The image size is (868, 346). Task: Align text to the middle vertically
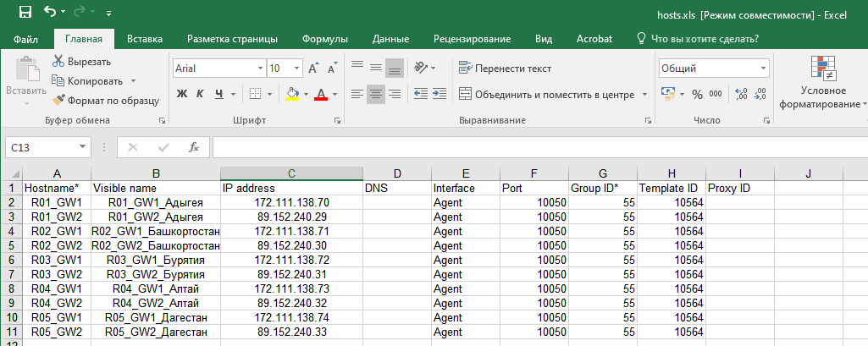coord(377,68)
